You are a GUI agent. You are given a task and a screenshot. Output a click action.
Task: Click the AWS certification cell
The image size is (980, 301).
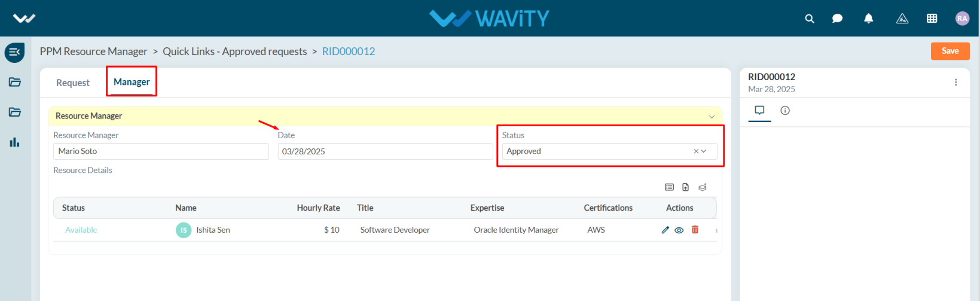pyautogui.click(x=596, y=230)
